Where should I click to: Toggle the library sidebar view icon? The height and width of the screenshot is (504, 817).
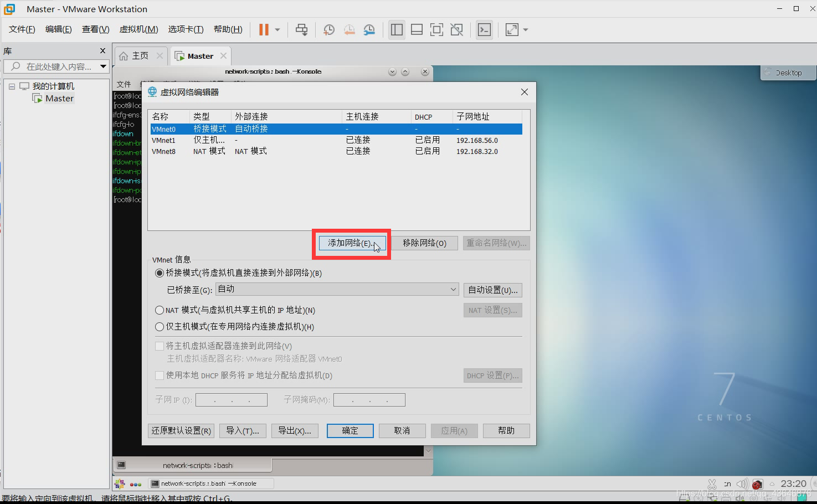pos(397,30)
